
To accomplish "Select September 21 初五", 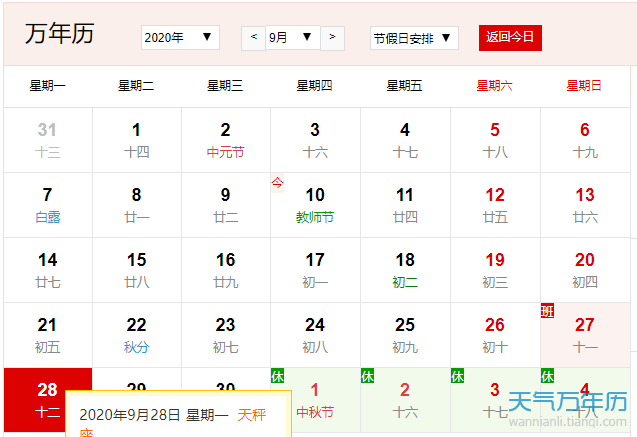I will pyautogui.click(x=48, y=335).
